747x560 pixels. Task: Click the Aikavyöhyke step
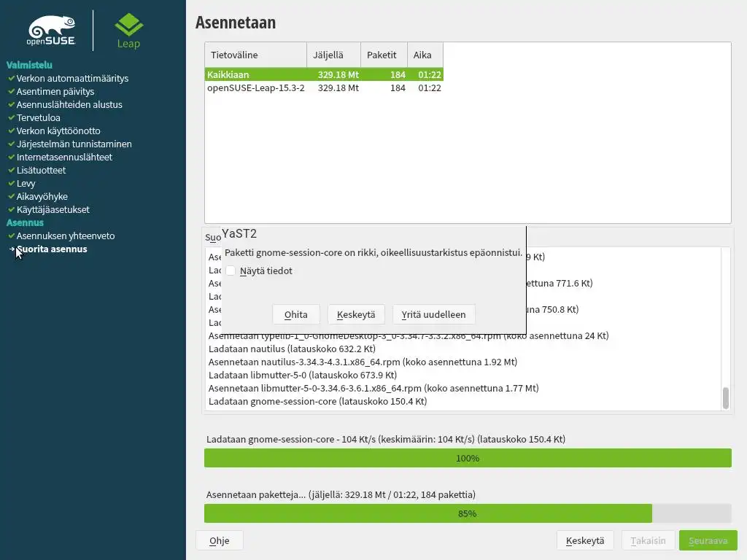click(42, 196)
